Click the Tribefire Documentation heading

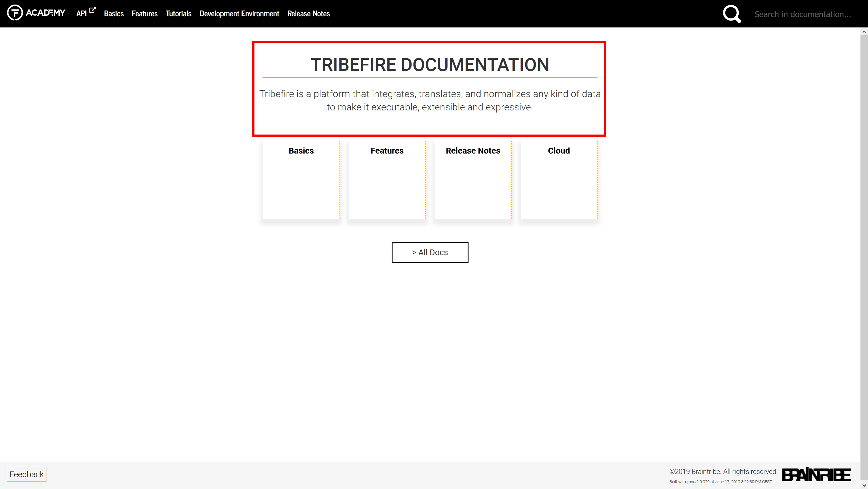pyautogui.click(x=430, y=65)
